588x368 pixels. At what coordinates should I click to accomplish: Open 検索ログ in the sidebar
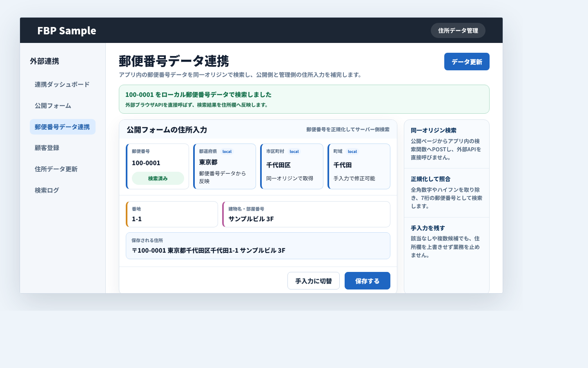pyautogui.click(x=62, y=190)
